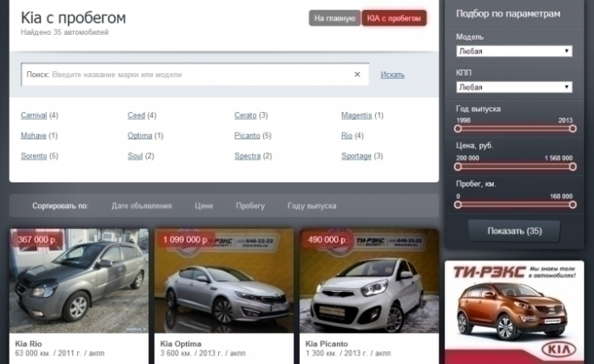Click the Пробег slider right handle
Screen dimensions: 594x364
pos(573,204)
